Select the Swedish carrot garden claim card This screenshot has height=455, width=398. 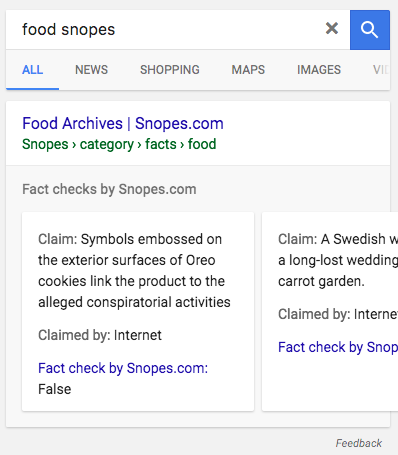point(330,312)
